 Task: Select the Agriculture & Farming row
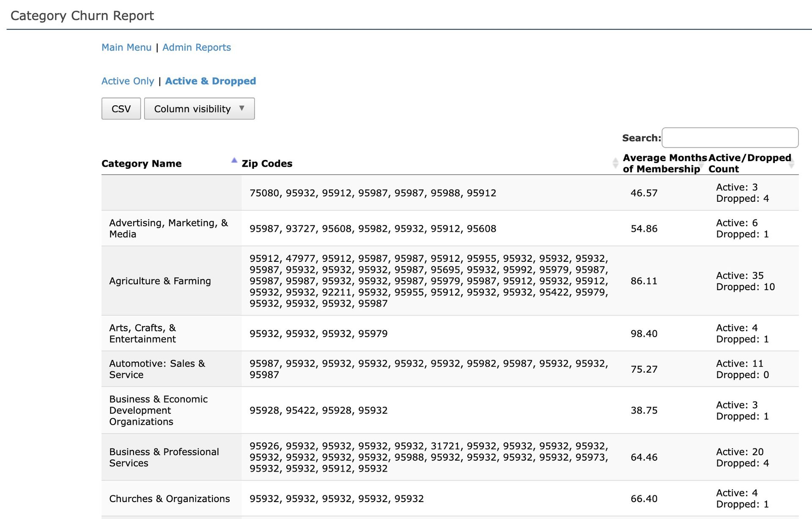(160, 281)
